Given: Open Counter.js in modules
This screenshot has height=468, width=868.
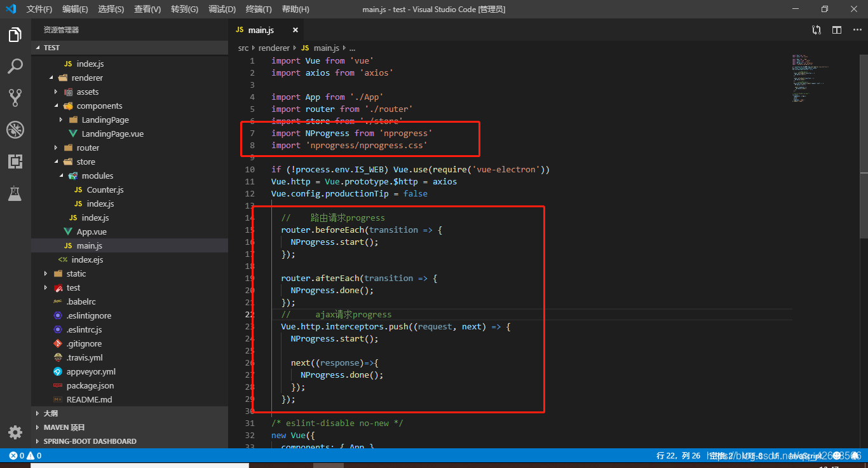Looking at the screenshot, I should click(x=105, y=189).
